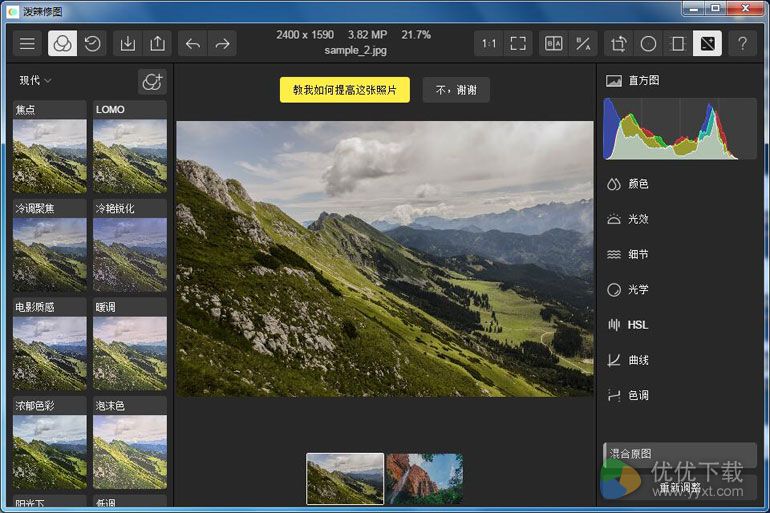Adjust the 混合原图 blend slider
The image size is (770, 513).
pos(680,455)
